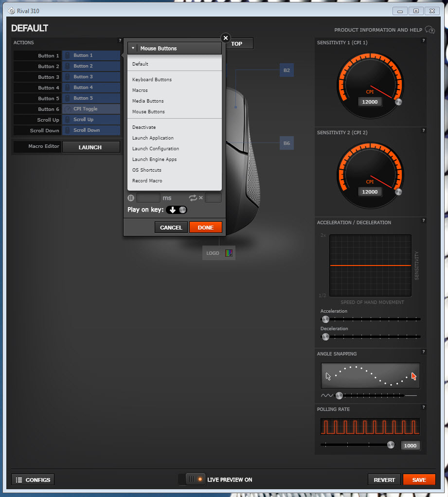The height and width of the screenshot is (497, 448).
Task: Click the REVERT button
Action: click(384, 480)
